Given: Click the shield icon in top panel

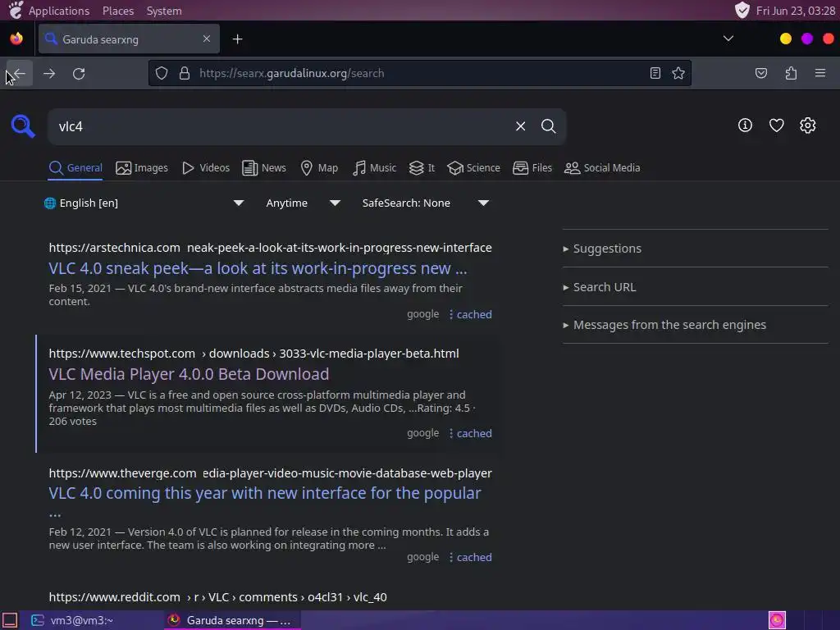Looking at the screenshot, I should [x=742, y=10].
